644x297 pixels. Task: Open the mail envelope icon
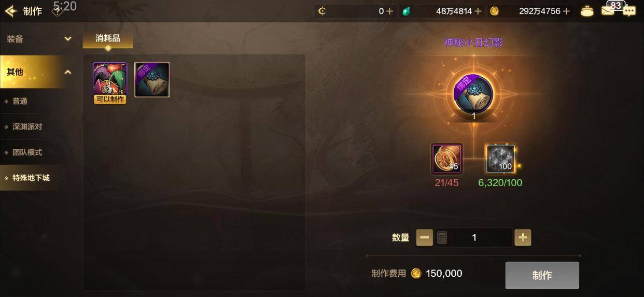coord(608,11)
